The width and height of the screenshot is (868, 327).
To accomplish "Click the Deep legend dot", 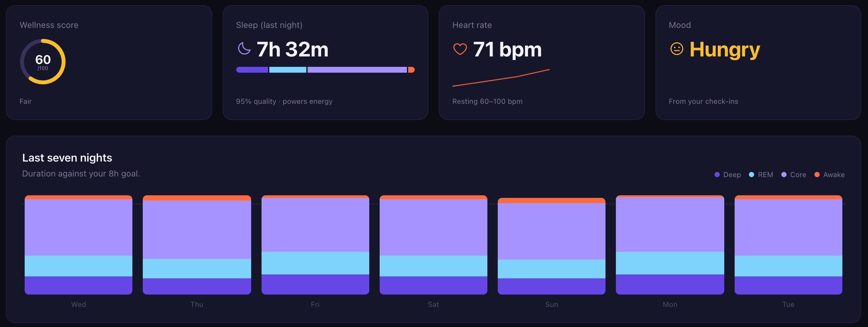I will coord(717,175).
